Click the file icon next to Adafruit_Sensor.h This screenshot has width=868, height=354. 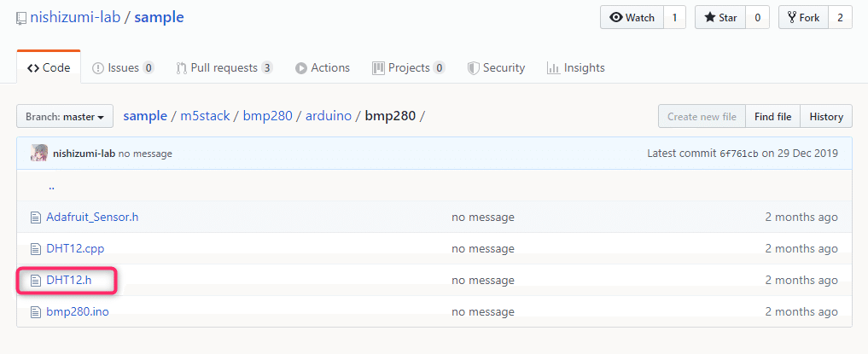36,217
